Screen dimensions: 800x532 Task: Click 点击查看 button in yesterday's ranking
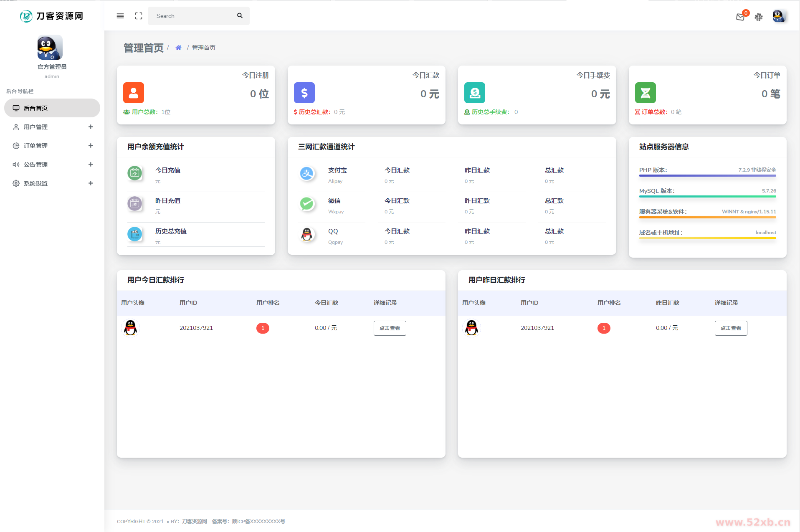coord(731,328)
